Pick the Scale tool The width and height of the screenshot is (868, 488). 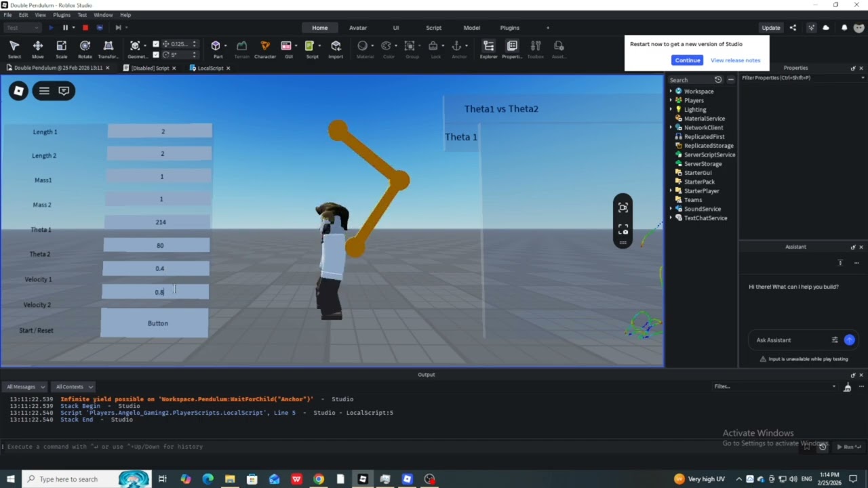click(61, 48)
